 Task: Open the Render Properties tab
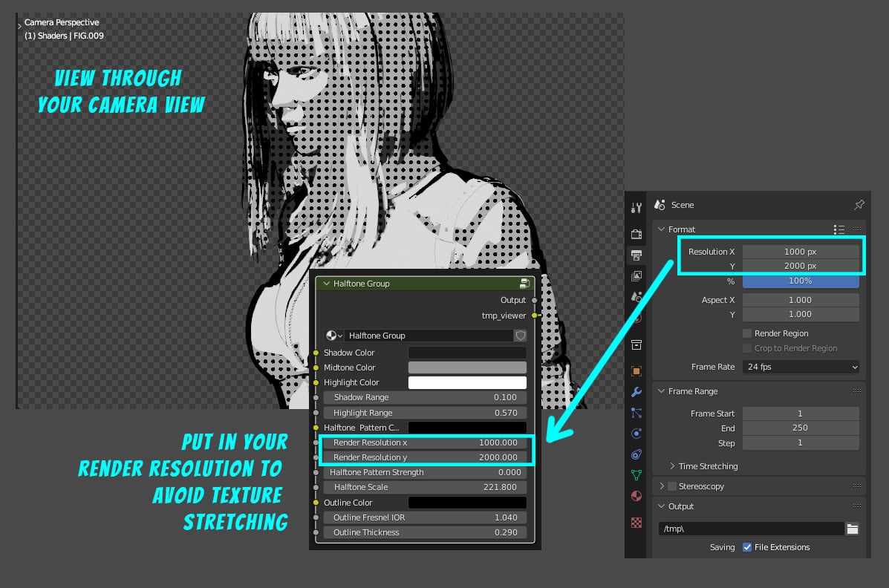coord(636,232)
